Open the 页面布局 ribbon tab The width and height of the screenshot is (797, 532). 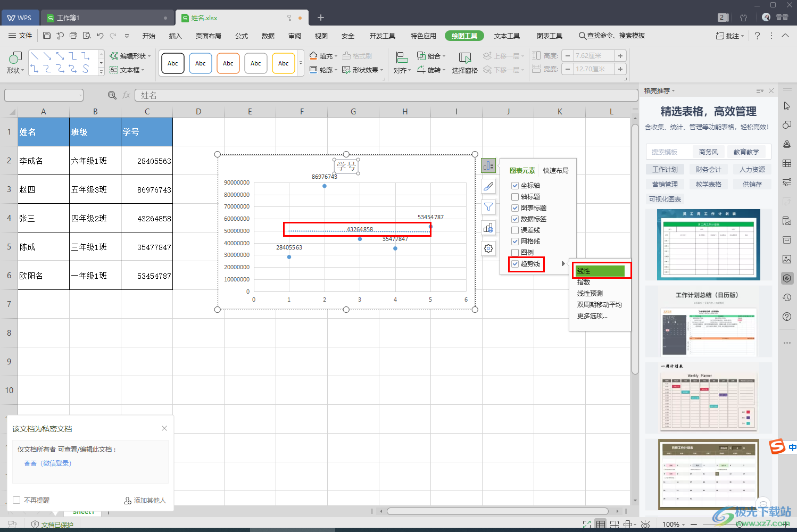(x=208, y=36)
